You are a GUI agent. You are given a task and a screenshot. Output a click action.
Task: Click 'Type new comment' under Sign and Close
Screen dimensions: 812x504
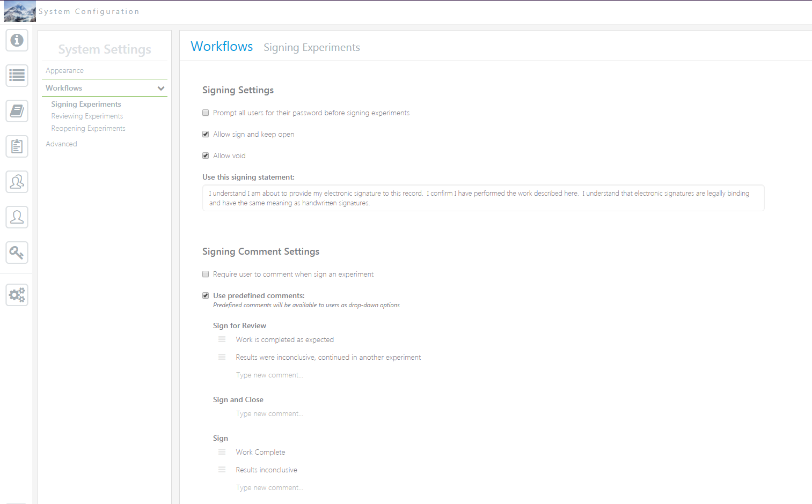[269, 414]
